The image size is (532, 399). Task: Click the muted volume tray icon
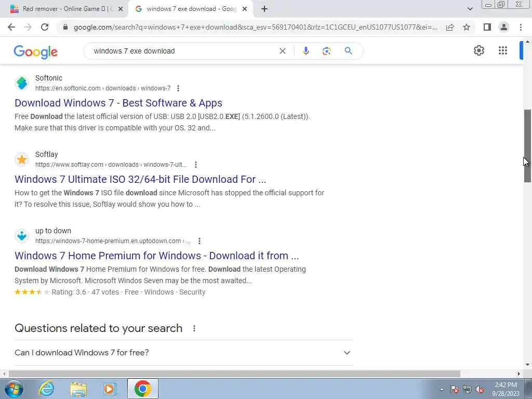pos(480,389)
